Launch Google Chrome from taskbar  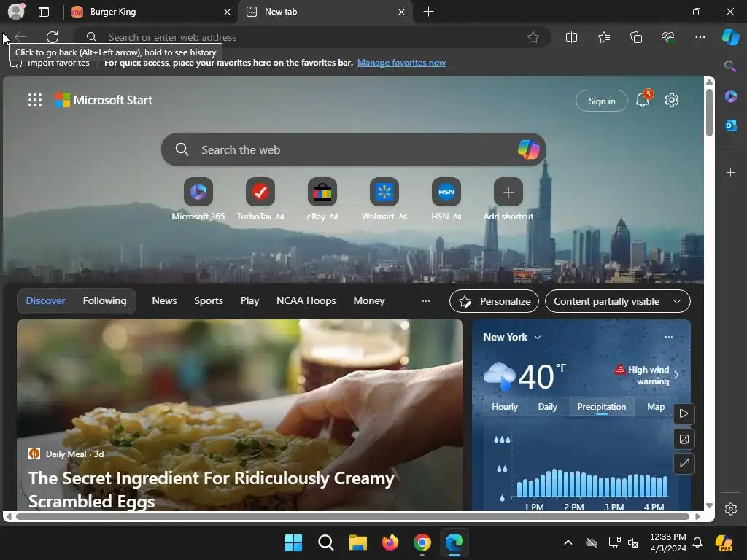(422, 542)
